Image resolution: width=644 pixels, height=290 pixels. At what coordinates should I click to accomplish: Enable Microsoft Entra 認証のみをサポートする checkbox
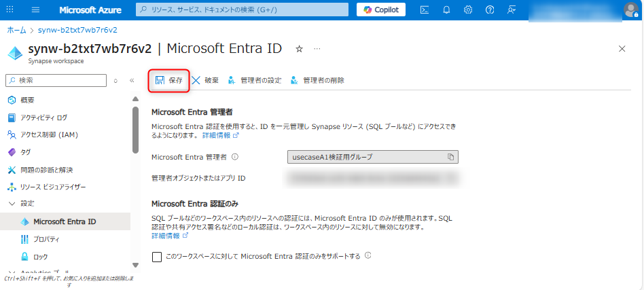[156, 257]
